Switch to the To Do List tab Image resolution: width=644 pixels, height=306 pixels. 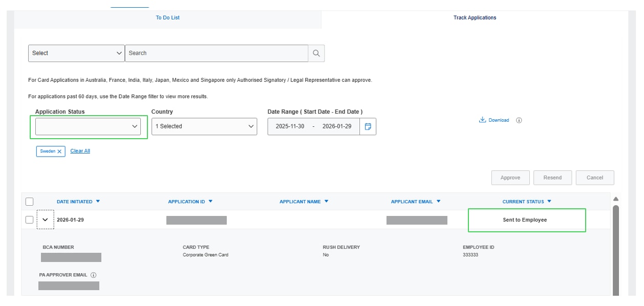(x=168, y=17)
